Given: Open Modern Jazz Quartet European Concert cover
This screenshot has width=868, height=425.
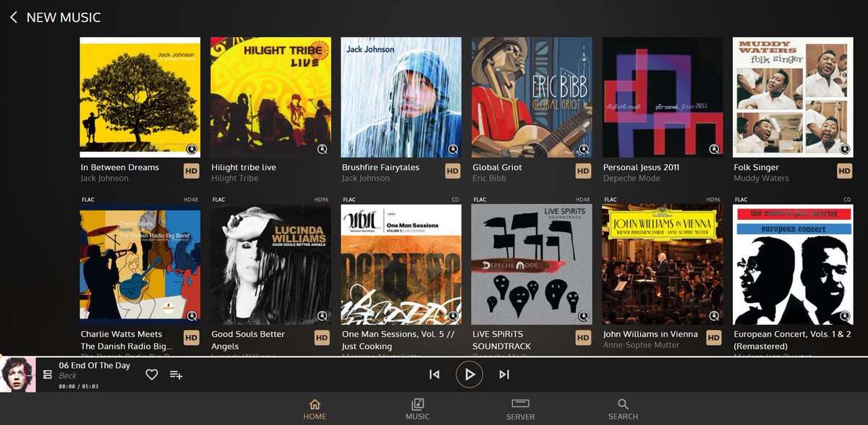Looking at the screenshot, I should [793, 265].
